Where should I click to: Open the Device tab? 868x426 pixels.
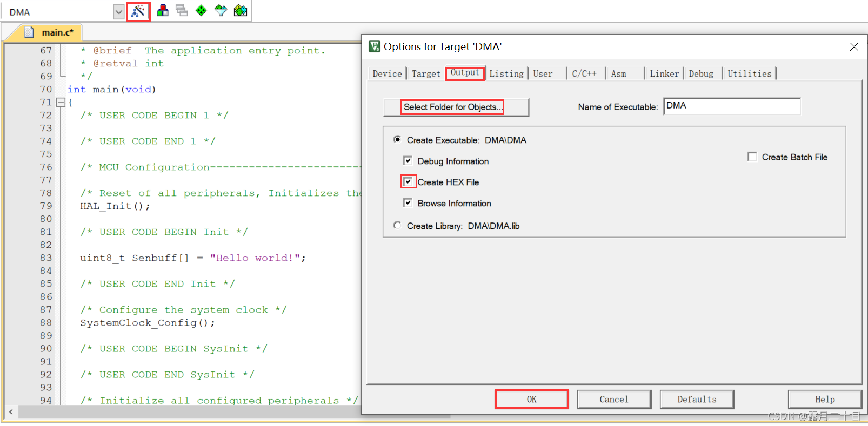(x=387, y=74)
